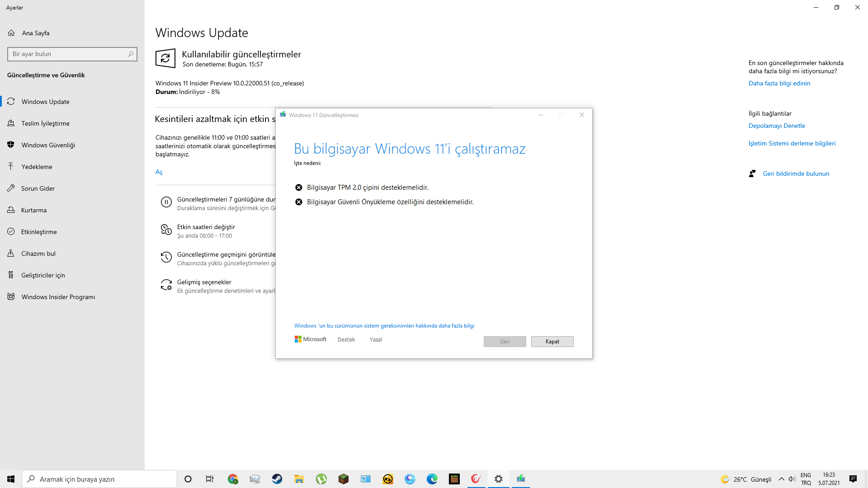Click the update history icon
This screenshot has width=868, height=488.
click(x=166, y=258)
